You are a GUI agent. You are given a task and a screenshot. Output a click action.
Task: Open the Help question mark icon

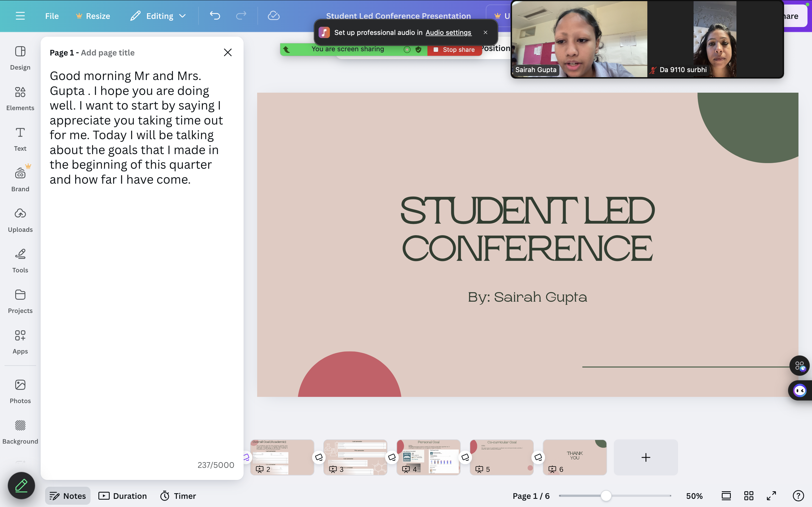[x=798, y=496]
